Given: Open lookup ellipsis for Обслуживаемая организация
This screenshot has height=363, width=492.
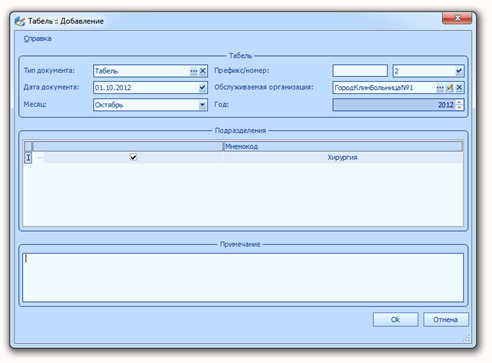Looking at the screenshot, I should point(440,88).
